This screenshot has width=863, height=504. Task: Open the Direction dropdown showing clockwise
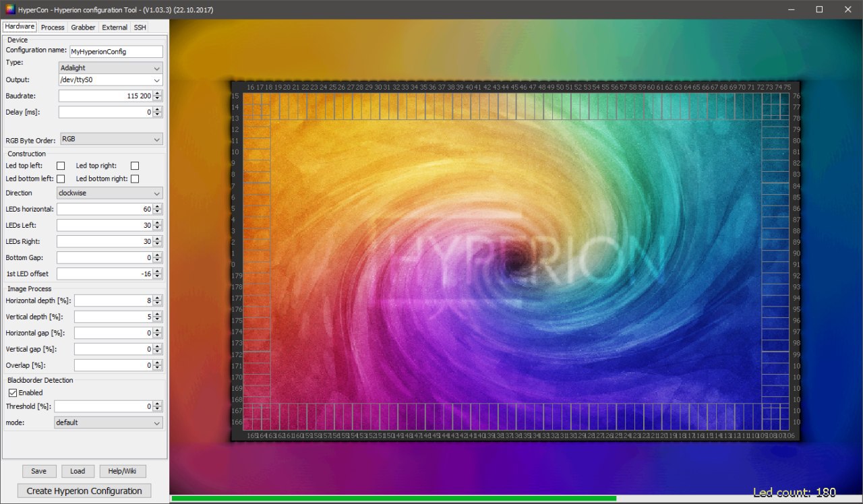click(x=110, y=193)
